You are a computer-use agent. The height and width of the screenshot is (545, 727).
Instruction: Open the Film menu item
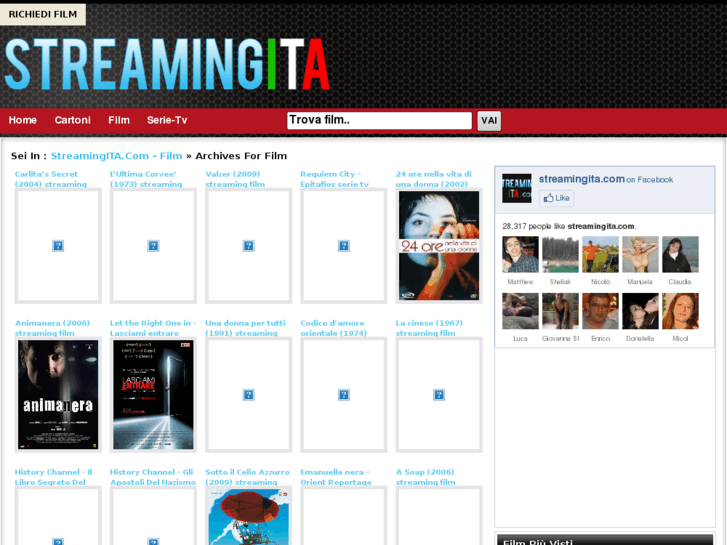(x=119, y=120)
